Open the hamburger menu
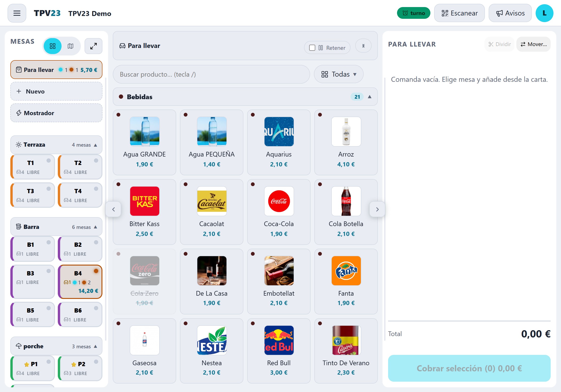 [17, 13]
